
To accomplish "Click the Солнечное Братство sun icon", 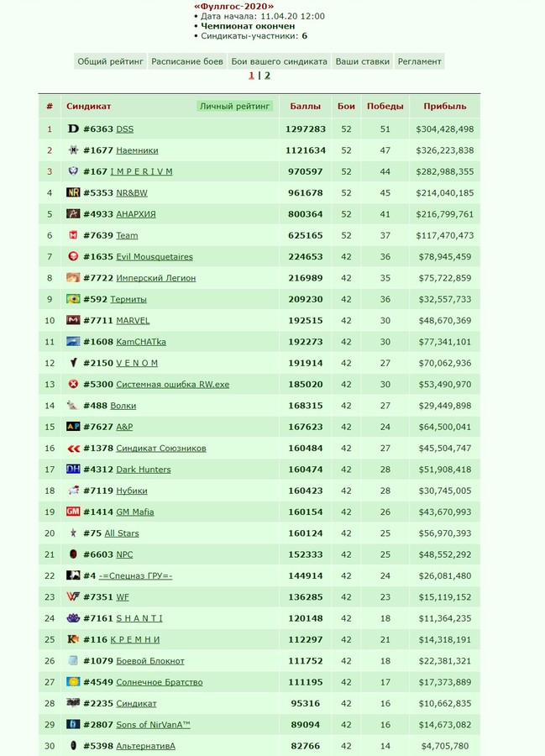I will (x=73, y=682).
